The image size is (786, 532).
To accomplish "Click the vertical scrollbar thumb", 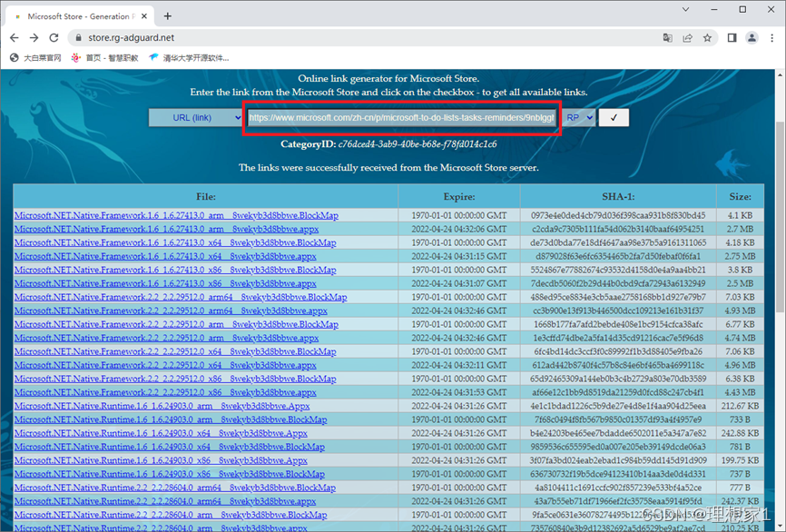I will point(780,215).
